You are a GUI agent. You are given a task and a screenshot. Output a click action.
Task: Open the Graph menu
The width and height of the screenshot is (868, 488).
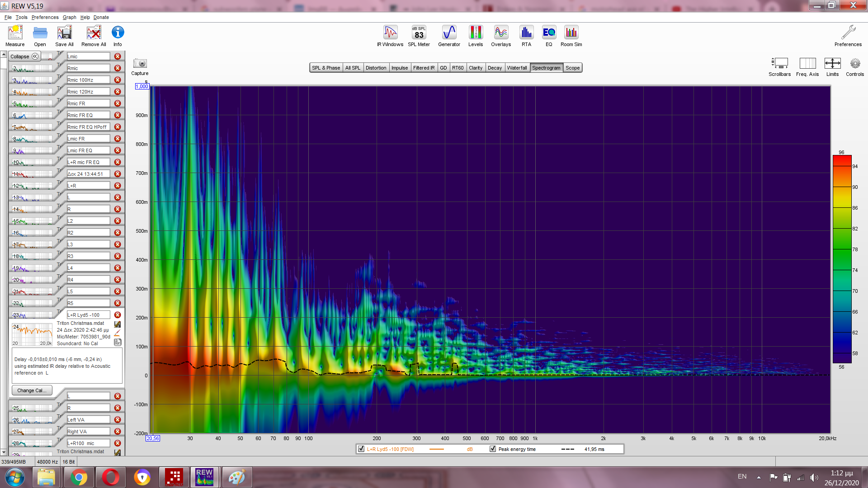pyautogui.click(x=70, y=17)
